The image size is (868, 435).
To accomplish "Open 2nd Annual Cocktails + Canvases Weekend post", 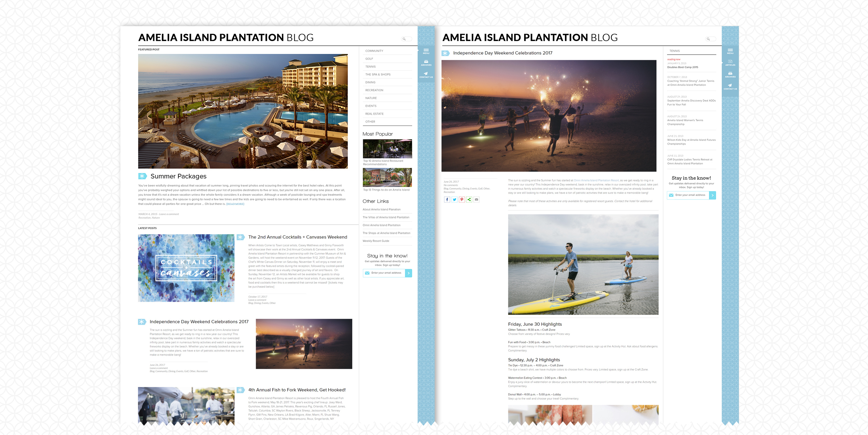I will [297, 237].
